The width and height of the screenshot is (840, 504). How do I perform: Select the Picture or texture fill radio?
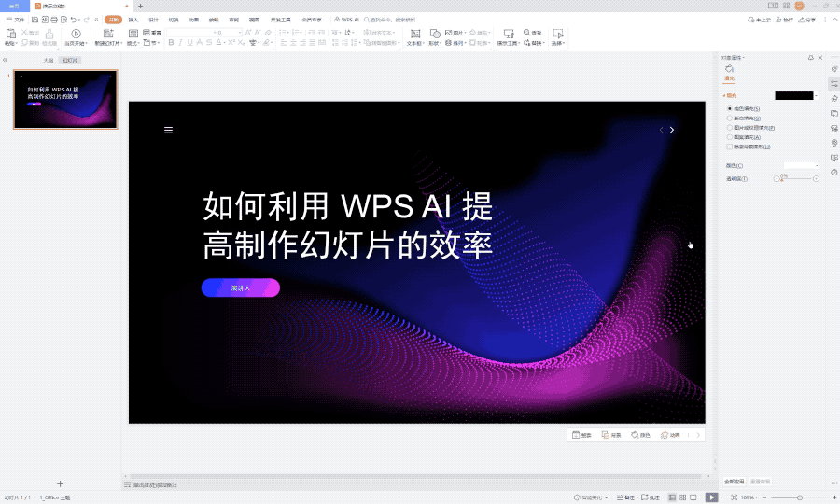pos(730,128)
